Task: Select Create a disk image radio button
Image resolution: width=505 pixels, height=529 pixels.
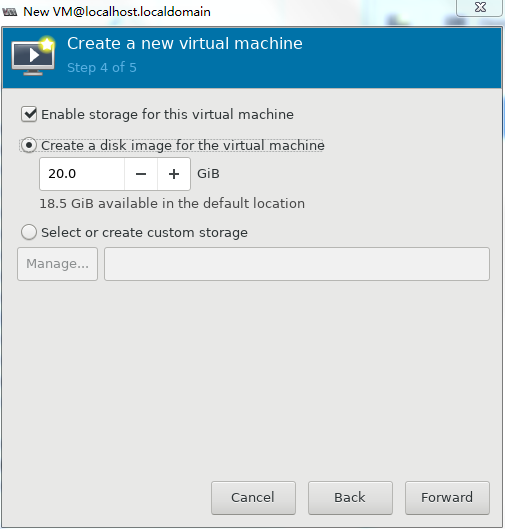Action: [x=29, y=145]
